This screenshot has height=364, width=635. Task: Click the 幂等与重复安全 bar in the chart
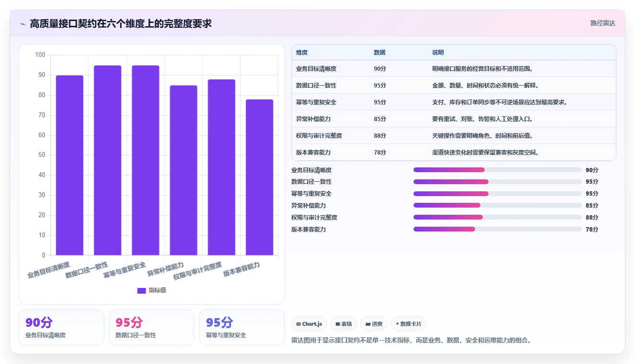coord(145,160)
